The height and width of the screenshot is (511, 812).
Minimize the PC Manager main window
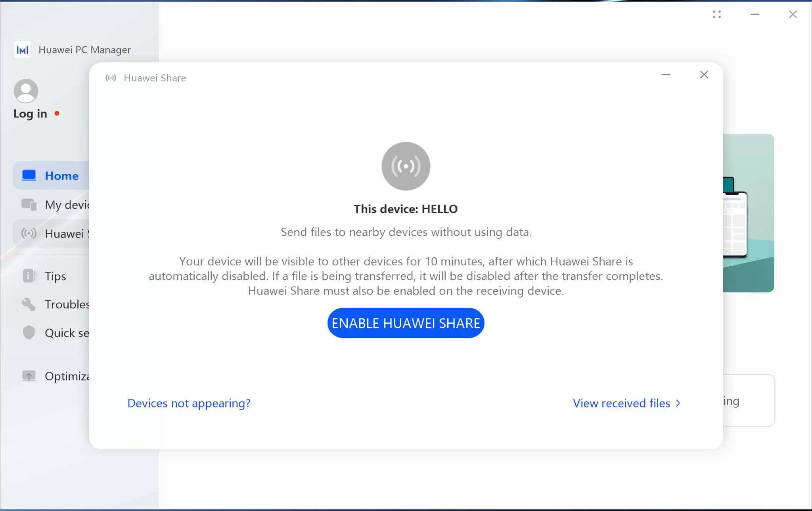coord(755,14)
